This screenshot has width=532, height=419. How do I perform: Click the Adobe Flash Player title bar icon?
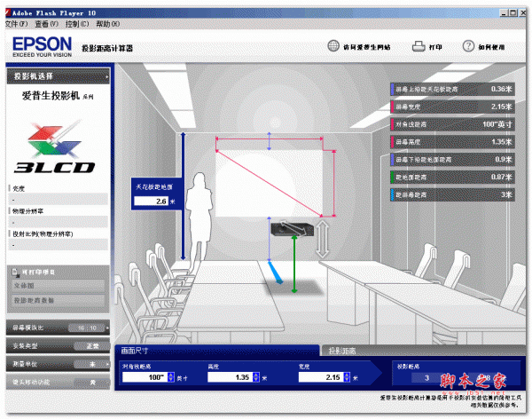[8, 13]
